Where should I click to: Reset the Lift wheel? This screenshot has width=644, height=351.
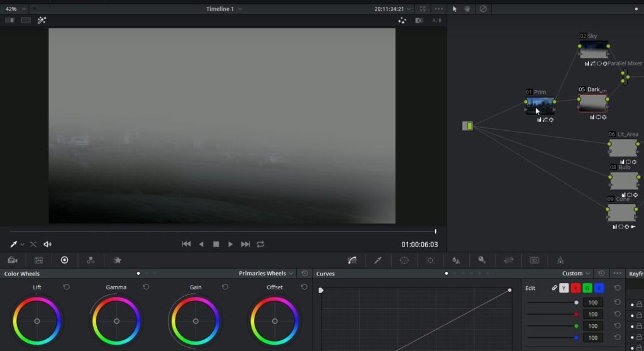coord(67,287)
